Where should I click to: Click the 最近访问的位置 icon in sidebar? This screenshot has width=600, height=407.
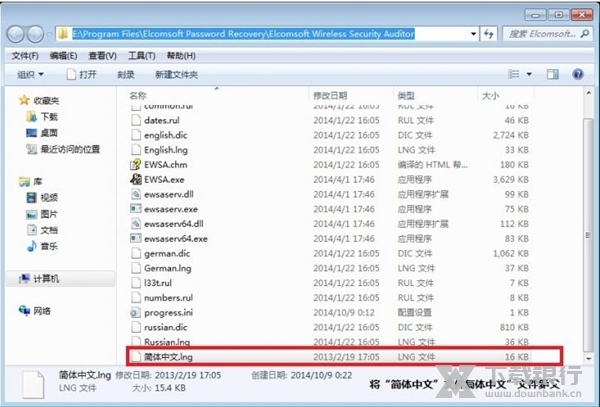point(31,149)
